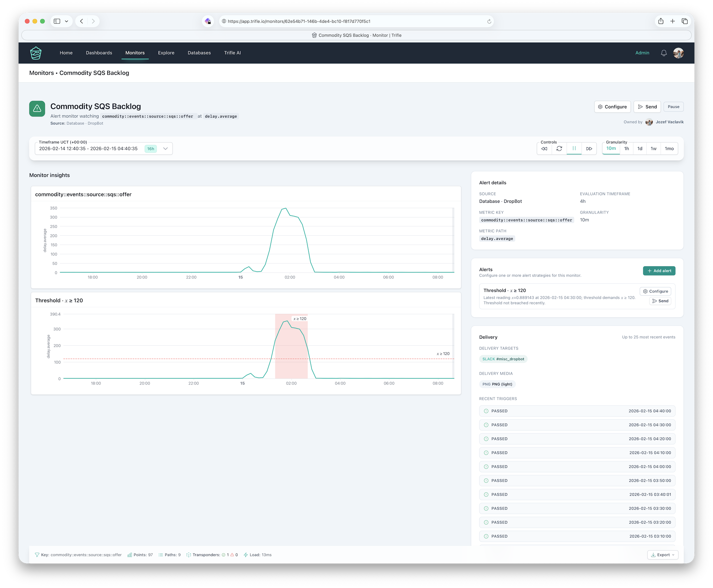This screenshot has width=713, height=588.
Task: Click the rewind control icon
Action: [x=544, y=148]
